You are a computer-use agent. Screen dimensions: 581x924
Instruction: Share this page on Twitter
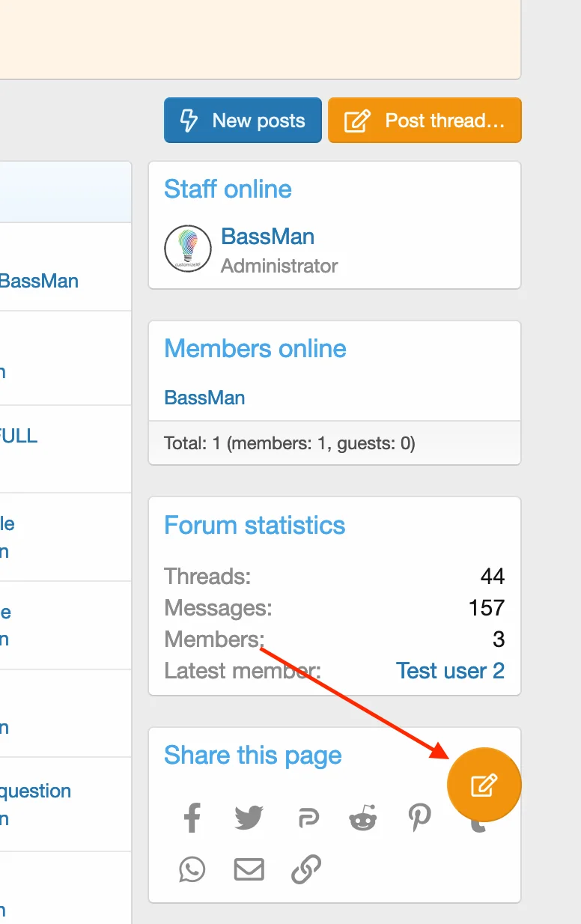point(249,817)
